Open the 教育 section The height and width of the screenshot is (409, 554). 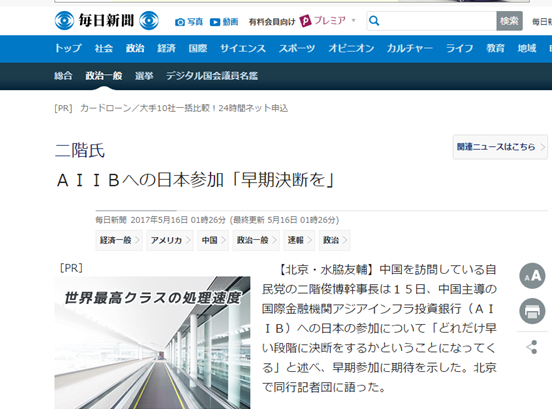click(495, 48)
